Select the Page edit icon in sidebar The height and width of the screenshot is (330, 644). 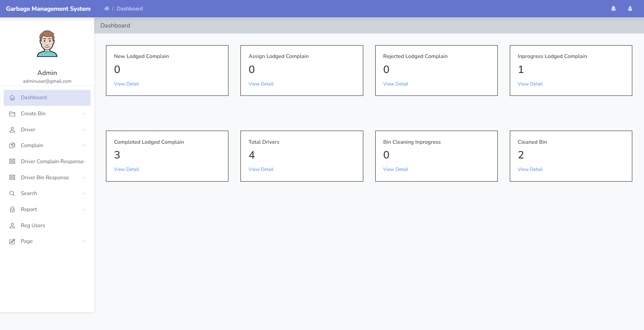pyautogui.click(x=12, y=241)
